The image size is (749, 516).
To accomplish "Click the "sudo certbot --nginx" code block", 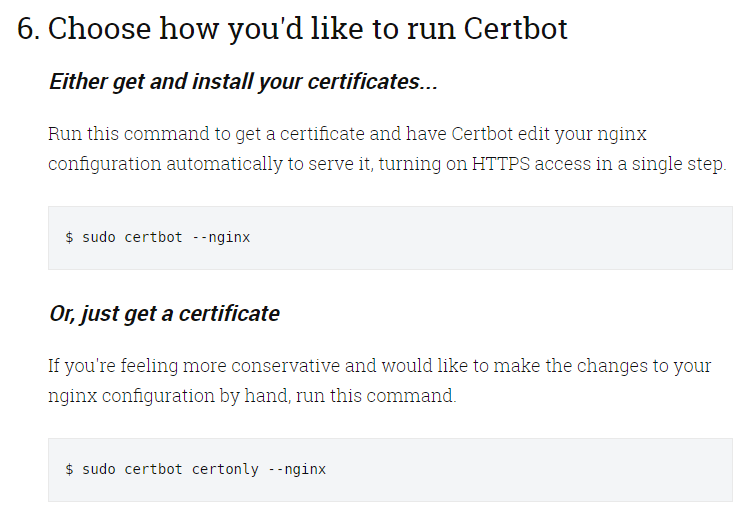I will click(390, 237).
